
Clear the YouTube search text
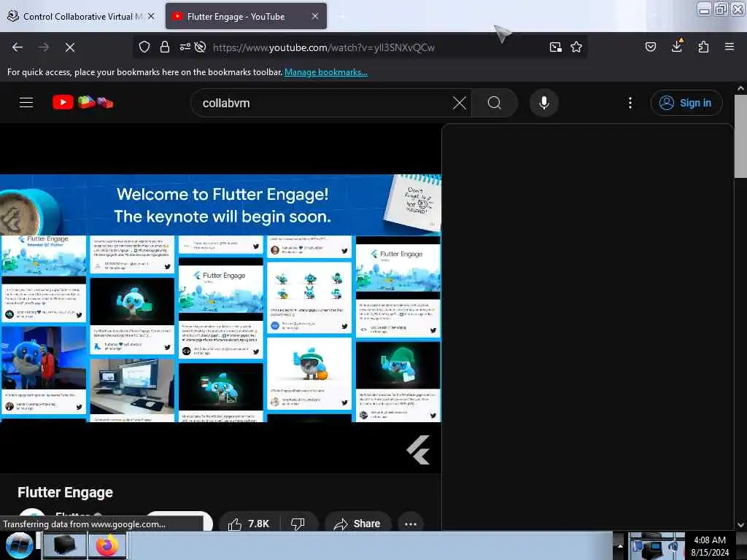(x=460, y=103)
